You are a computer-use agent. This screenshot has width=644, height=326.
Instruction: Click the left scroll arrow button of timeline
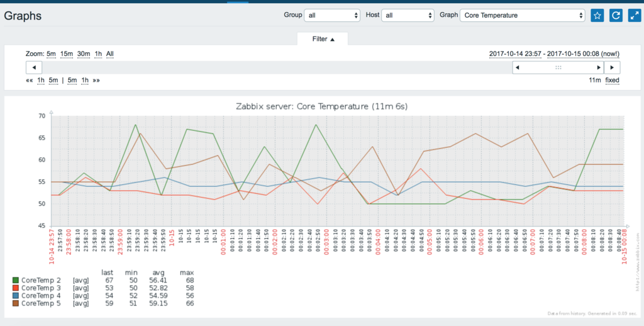(x=34, y=67)
